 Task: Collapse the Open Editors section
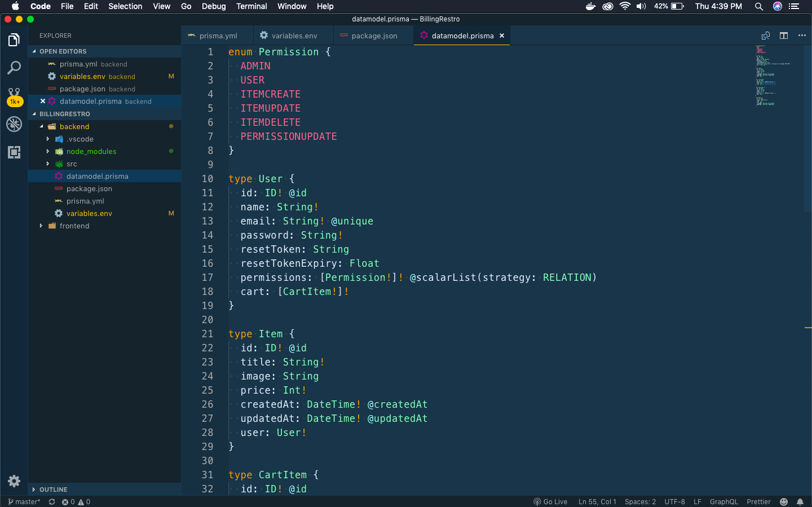click(104, 51)
